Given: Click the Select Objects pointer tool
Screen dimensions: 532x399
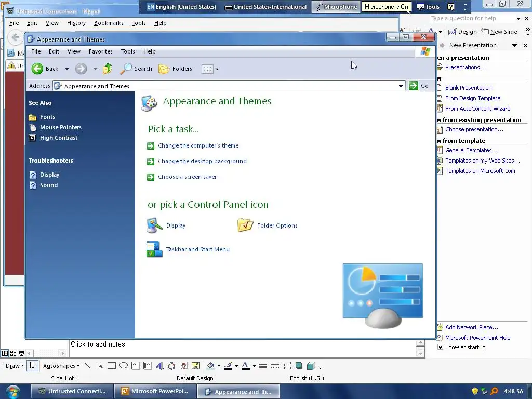Looking at the screenshot, I should click(32, 366).
